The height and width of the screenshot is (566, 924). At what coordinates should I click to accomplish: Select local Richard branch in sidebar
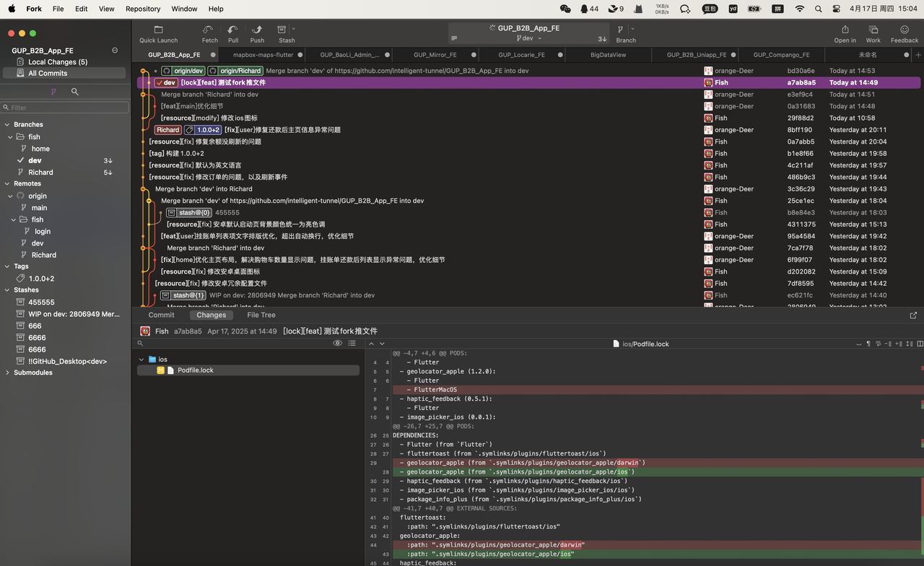pos(40,172)
